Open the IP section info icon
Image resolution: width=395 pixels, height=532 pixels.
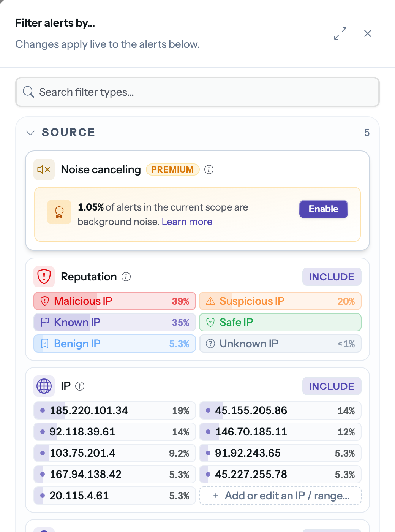80,386
